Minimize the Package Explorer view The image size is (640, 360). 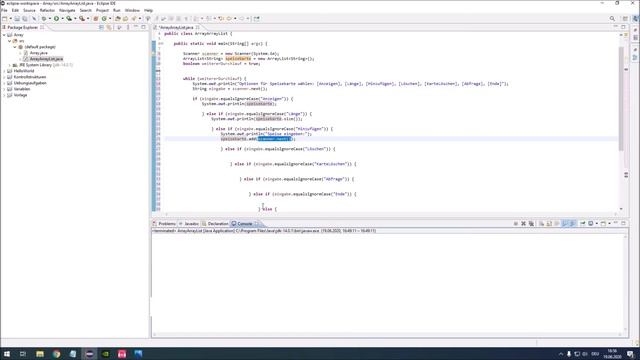tap(136, 27)
